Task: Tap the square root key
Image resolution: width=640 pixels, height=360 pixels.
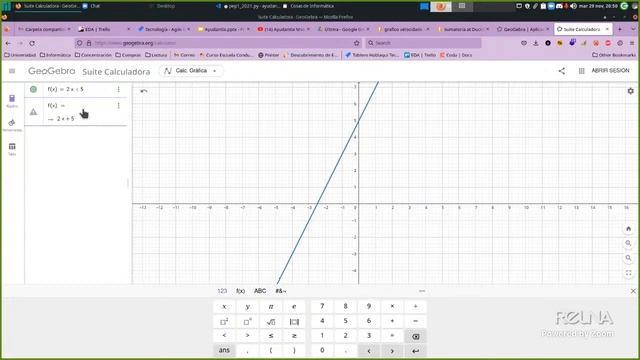Action: [271, 322]
